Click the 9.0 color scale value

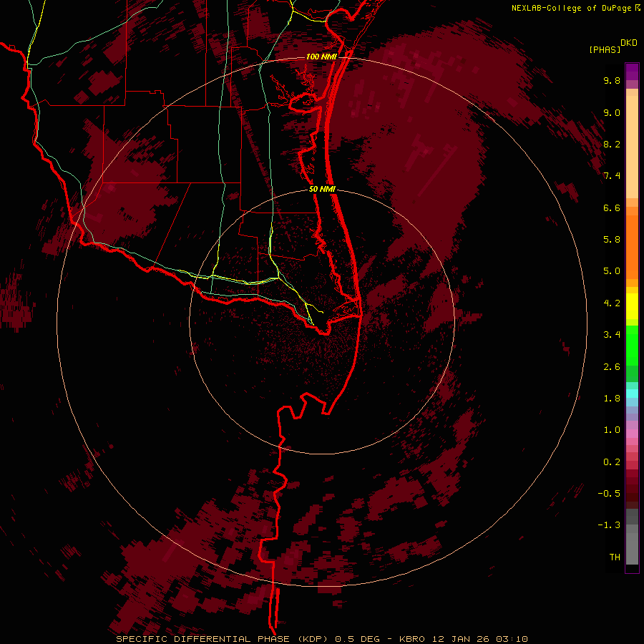click(x=612, y=112)
